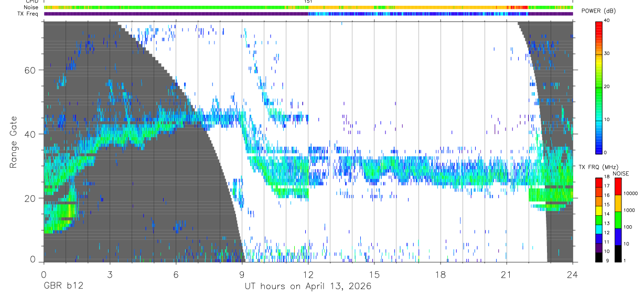This screenshot has width=644, height=297.
Task: Click the 'TX Freq' row label at top
Action: coord(28,14)
